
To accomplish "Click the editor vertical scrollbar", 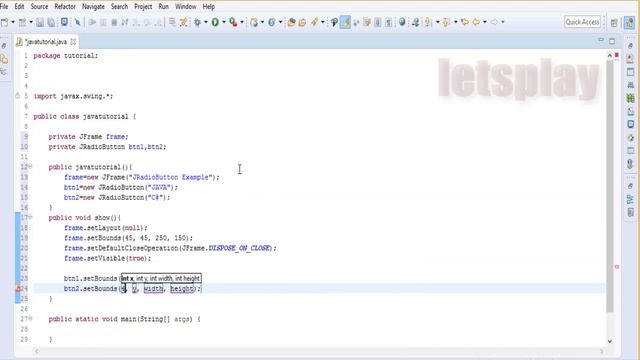I will [x=610, y=186].
